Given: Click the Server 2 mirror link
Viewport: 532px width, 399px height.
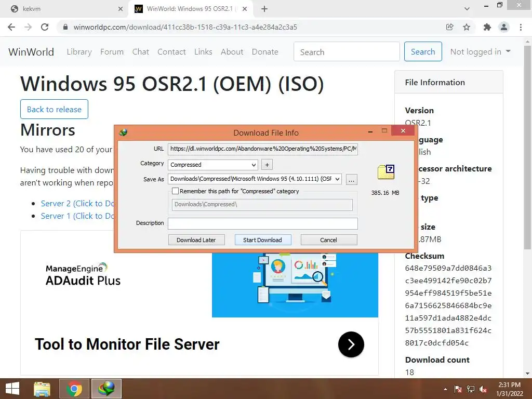Looking at the screenshot, I should (x=77, y=204).
